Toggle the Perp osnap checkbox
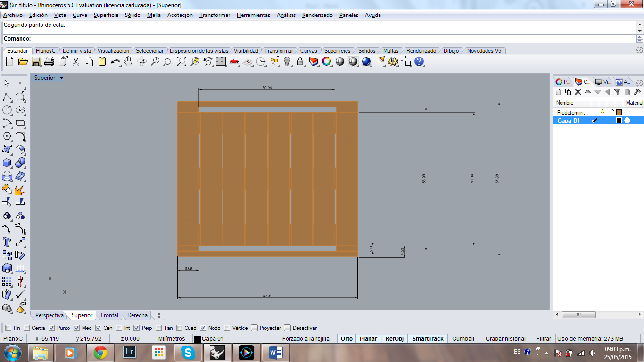The image size is (644, 362). (x=136, y=328)
